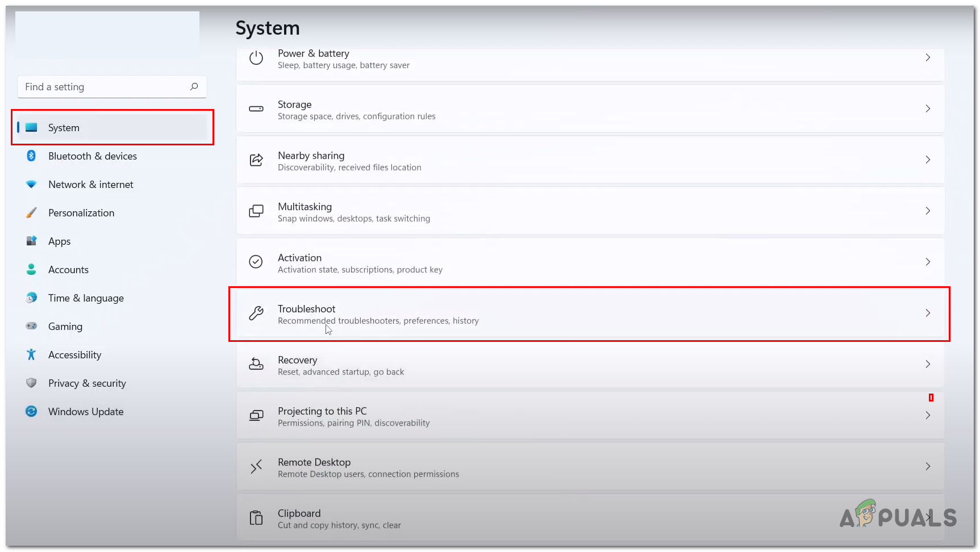Screen dimensions: 980x552
Task: Click the Nearby sharing share icon
Action: point(256,160)
